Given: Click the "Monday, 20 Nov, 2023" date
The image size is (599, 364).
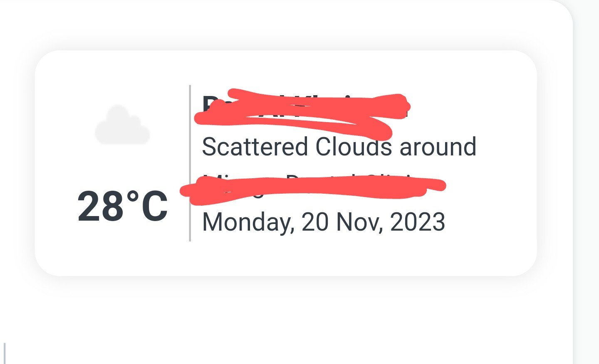Looking at the screenshot, I should (x=324, y=222).
